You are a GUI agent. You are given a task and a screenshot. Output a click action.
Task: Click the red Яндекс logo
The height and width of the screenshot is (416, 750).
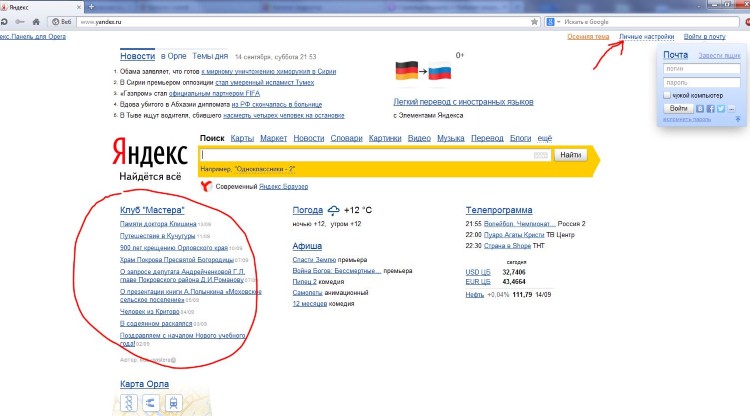[x=150, y=152]
